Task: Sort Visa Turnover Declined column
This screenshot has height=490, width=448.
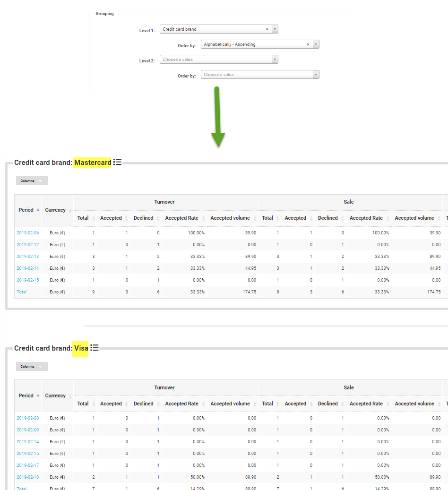Action: point(146,404)
